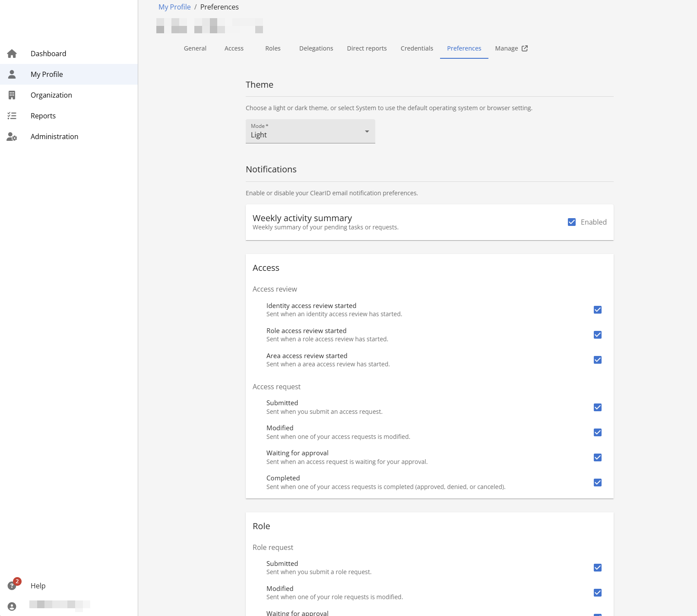
Task: Toggle Completed access request notification checkbox
Action: click(598, 483)
